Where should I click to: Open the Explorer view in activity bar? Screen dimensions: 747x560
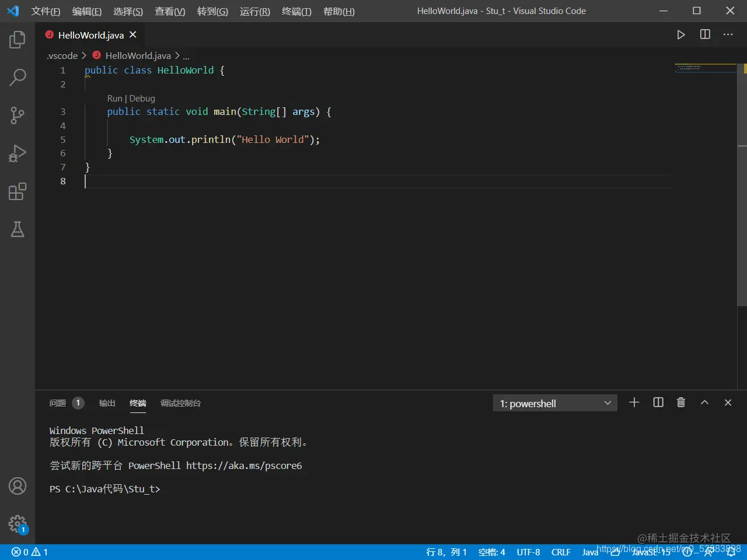18,40
